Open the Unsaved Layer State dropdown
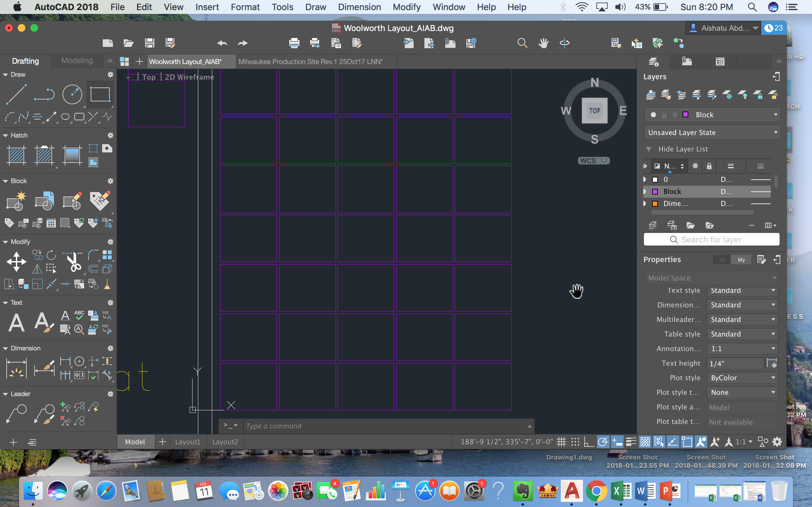Viewport: 812px width, 507px height. 711,132
